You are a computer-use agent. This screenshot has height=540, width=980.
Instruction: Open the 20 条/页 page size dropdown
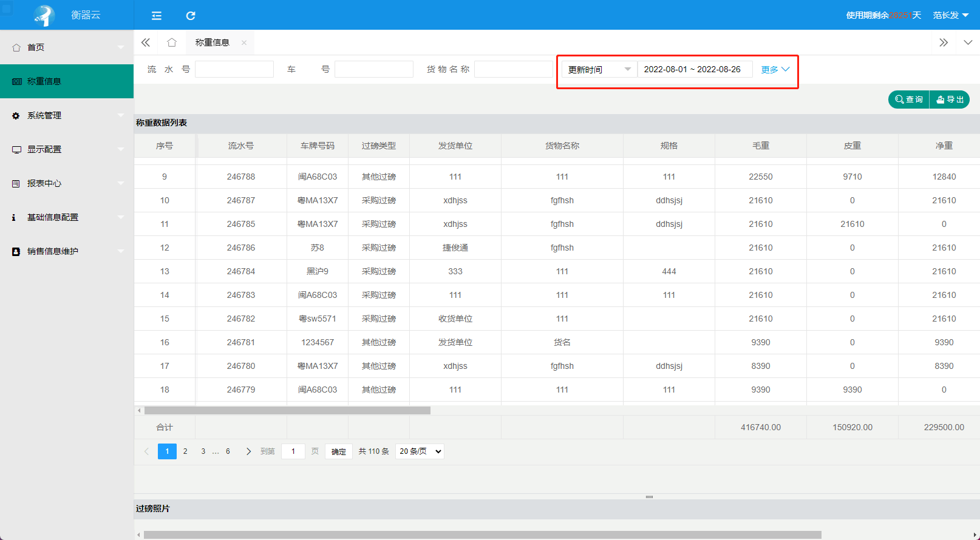(420, 451)
